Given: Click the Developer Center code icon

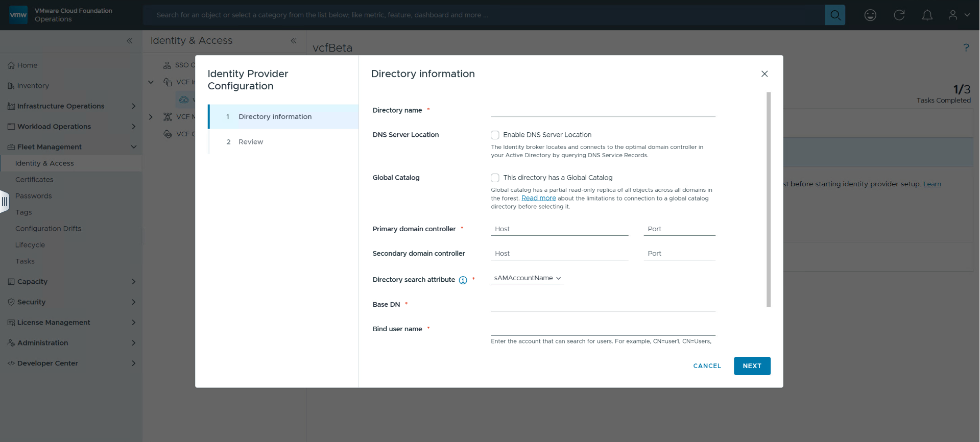Looking at the screenshot, I should tap(11, 363).
